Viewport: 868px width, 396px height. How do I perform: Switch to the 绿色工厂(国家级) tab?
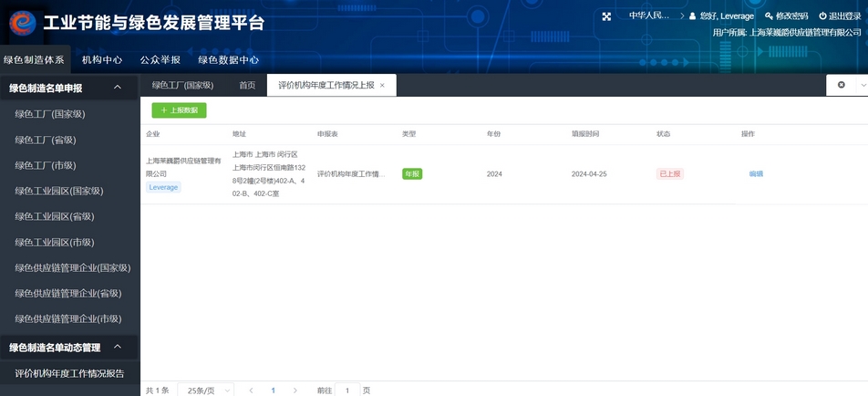tap(182, 85)
